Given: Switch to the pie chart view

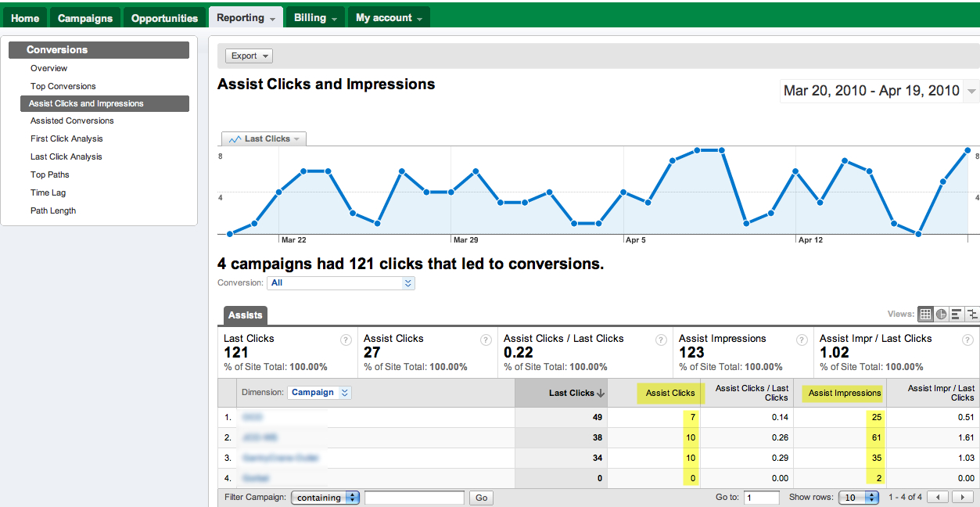Looking at the screenshot, I should tap(941, 314).
